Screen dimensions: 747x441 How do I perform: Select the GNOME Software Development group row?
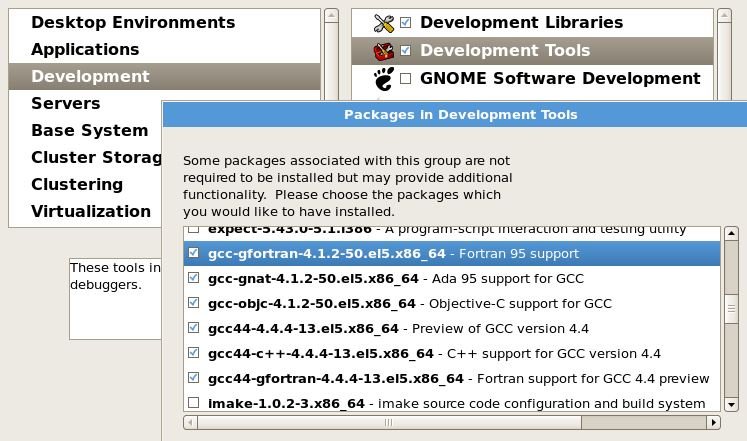pos(532,79)
